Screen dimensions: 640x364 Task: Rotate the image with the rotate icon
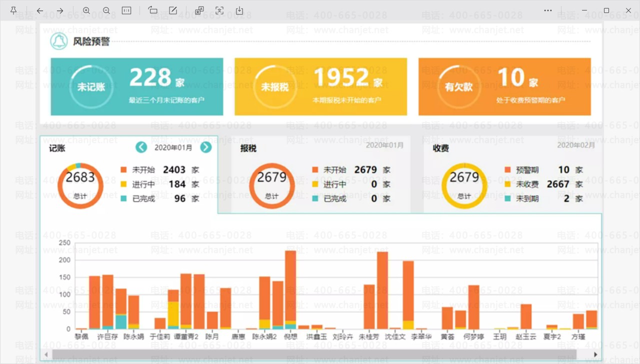[x=153, y=10]
